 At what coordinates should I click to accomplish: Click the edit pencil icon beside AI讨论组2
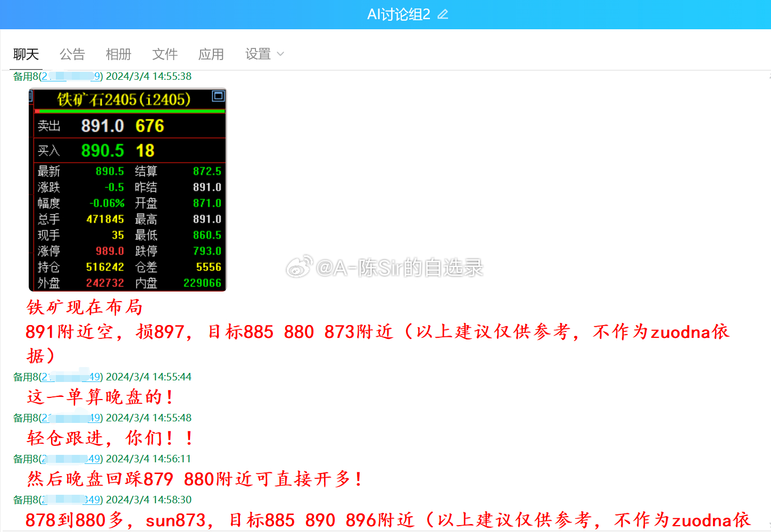coord(443,14)
